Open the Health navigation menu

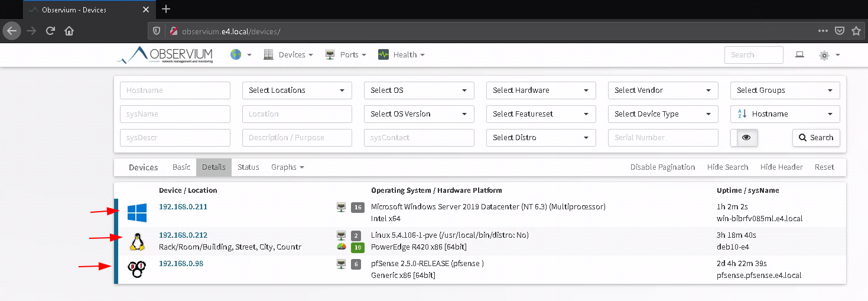[401, 54]
